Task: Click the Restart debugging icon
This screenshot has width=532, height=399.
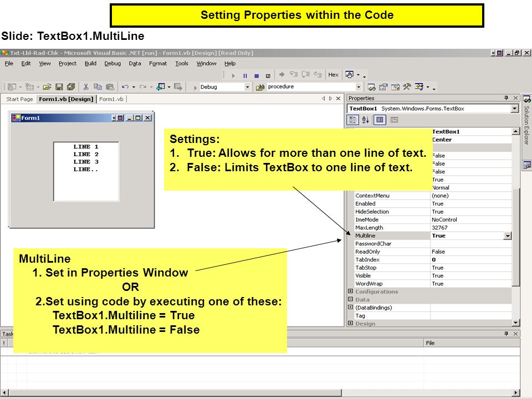Action: pos(268,76)
